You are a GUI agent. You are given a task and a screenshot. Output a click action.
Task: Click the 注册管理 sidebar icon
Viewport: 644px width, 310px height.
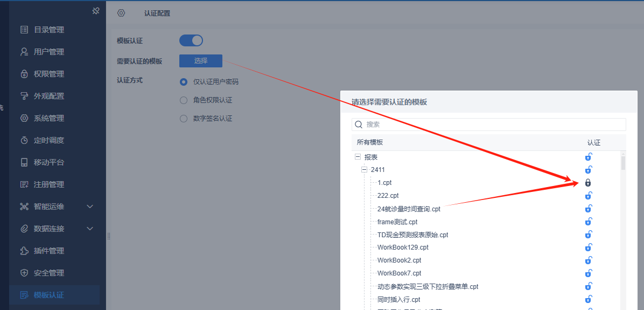click(24, 184)
